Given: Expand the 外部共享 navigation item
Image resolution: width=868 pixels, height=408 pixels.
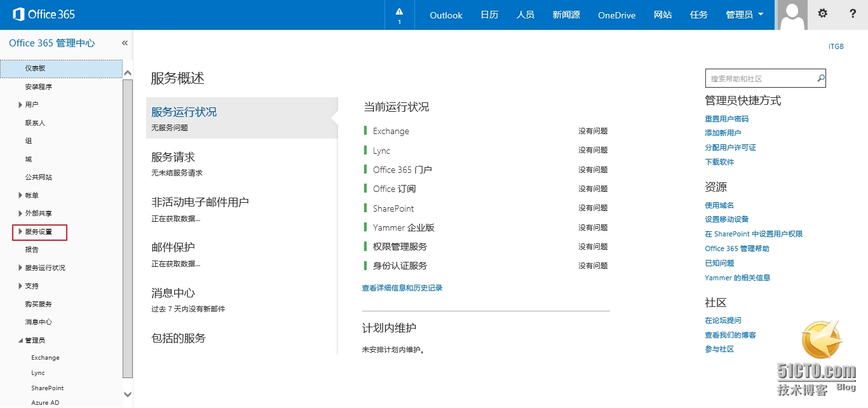Looking at the screenshot, I should 20,214.
